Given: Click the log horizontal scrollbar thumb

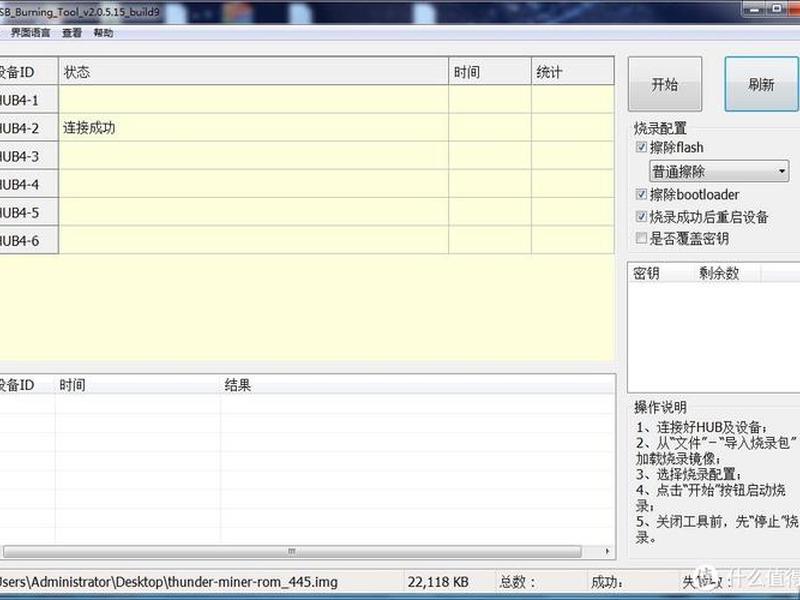Looking at the screenshot, I should pos(292,552).
